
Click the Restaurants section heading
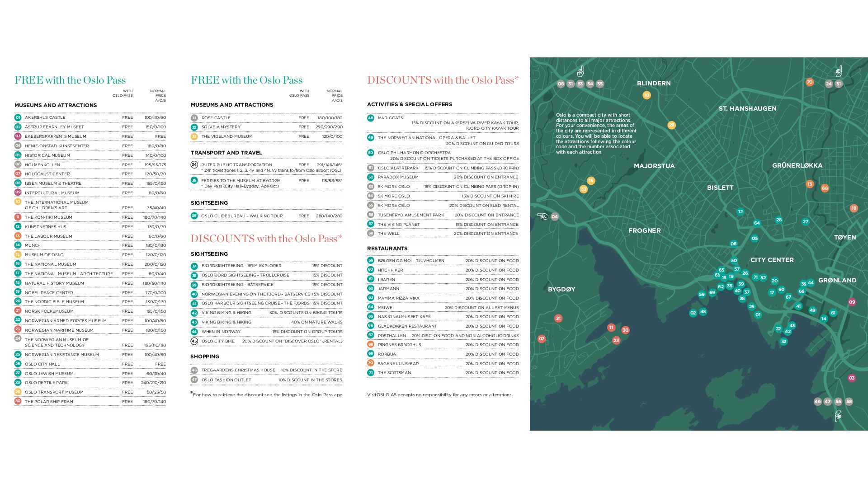(x=387, y=249)
